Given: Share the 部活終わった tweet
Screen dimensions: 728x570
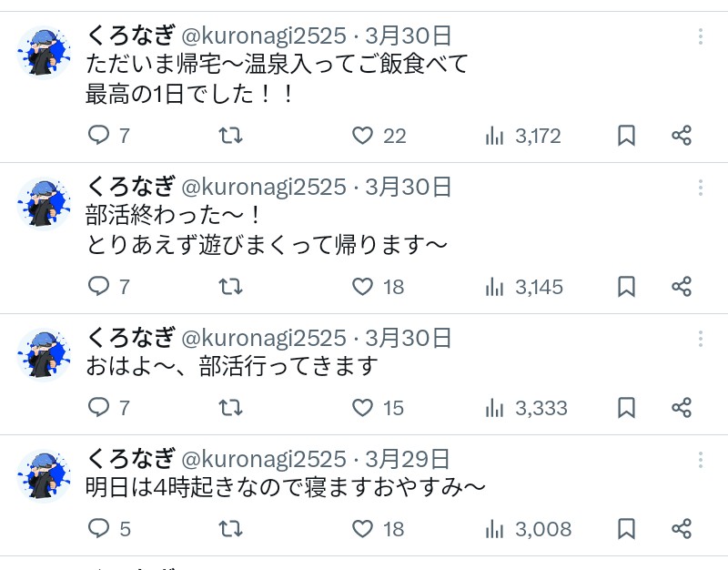Looking at the screenshot, I should tap(682, 287).
